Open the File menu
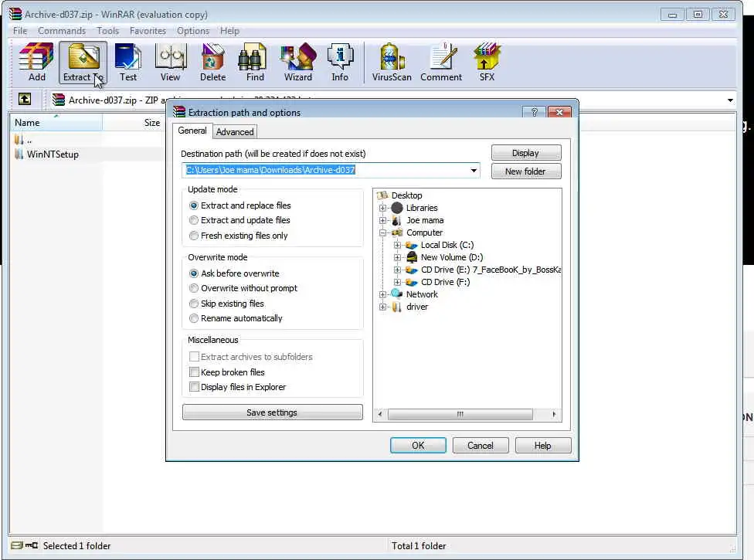 pos(20,31)
